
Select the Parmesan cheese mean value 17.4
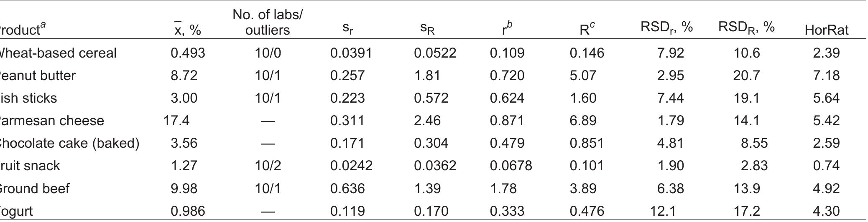(x=176, y=121)
